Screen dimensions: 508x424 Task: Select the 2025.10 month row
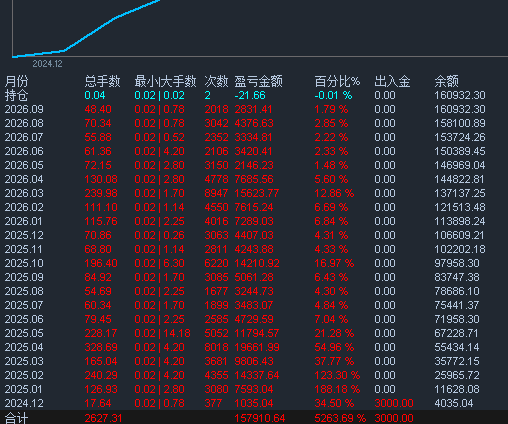click(24, 264)
